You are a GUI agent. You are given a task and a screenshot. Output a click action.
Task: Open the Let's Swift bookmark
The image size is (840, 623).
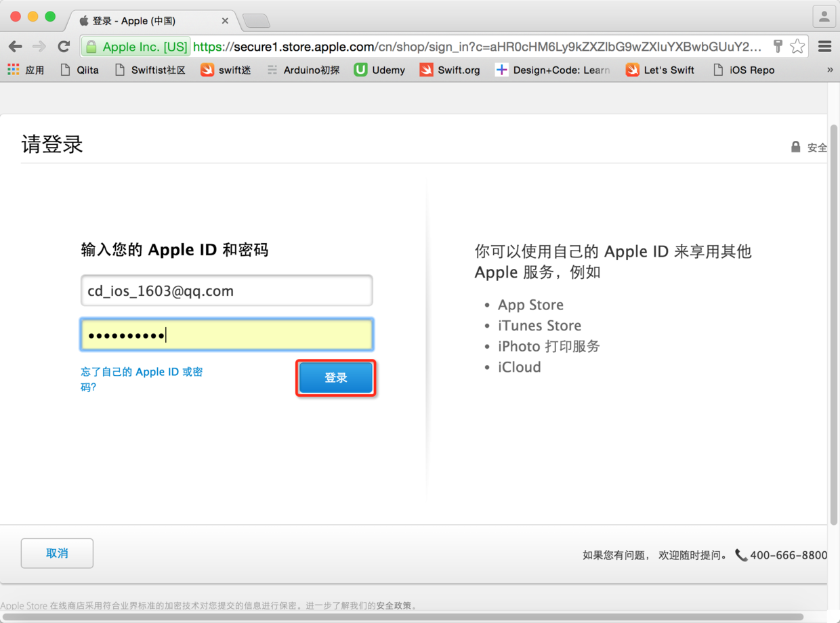point(660,70)
